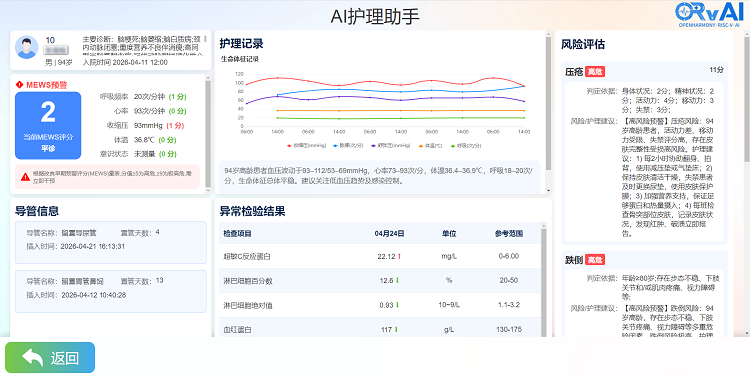Click the 高危 badge beside 跌倒
Image resolution: width=750 pixels, height=377 pixels.
(x=595, y=260)
